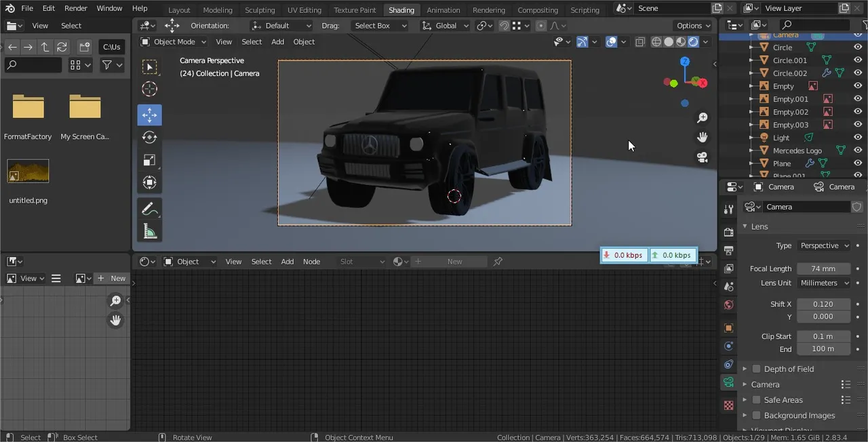Expand Circle.002 in the outliner

tap(751, 73)
